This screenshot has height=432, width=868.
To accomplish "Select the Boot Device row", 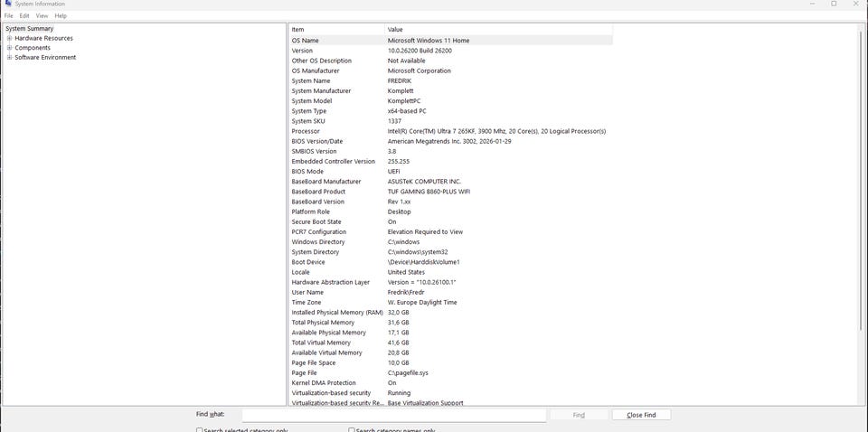I will click(450, 262).
